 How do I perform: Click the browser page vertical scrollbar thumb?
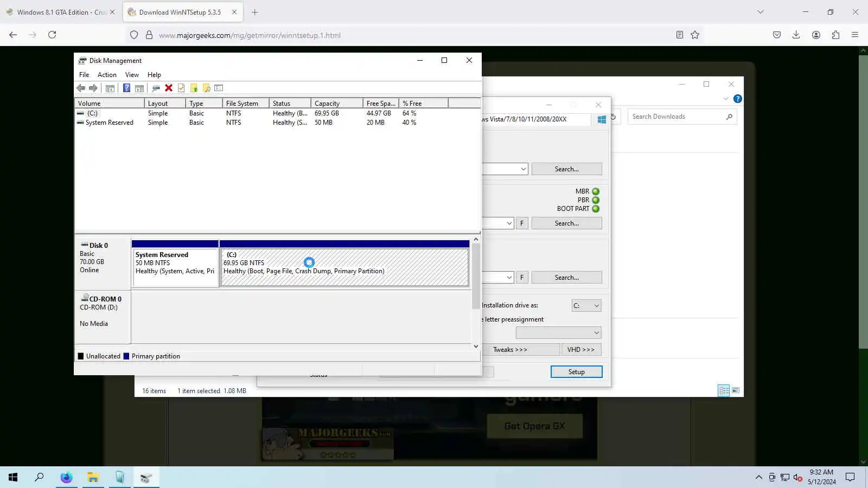(x=863, y=201)
